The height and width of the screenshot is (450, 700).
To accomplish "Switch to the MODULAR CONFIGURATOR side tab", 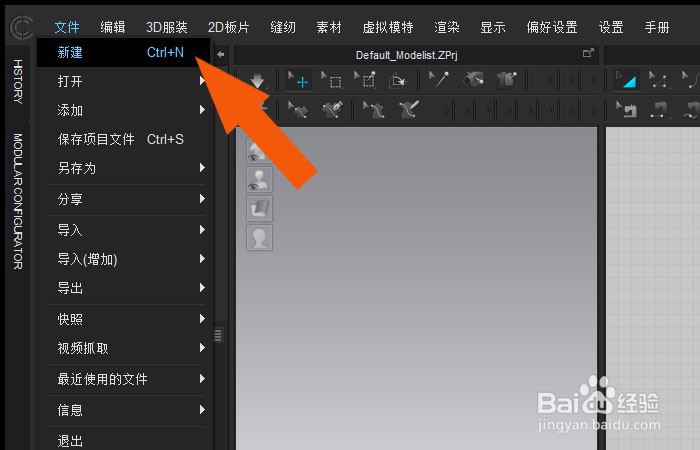I will click(18, 201).
